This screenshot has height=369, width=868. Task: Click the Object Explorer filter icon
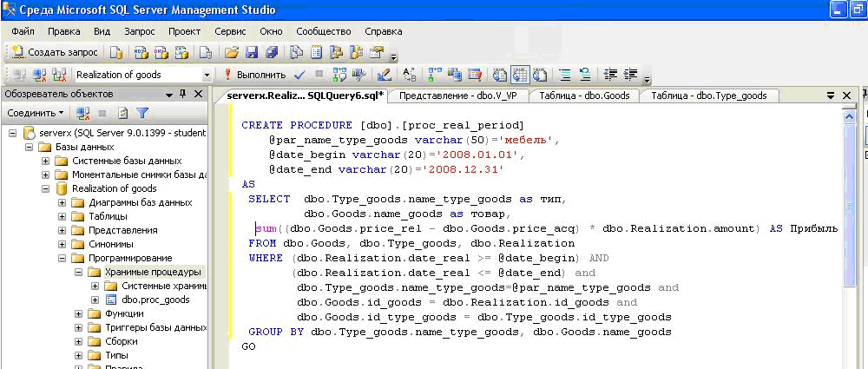(142, 113)
